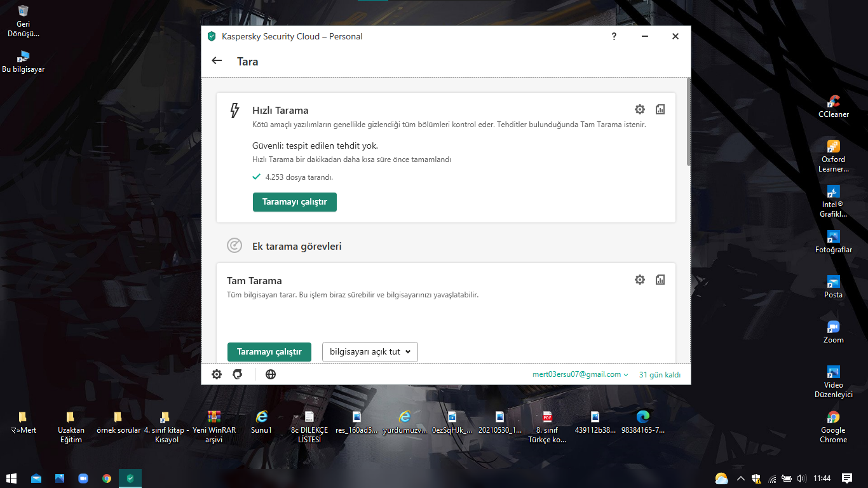
Task: Click 'Güvenli: tespit edilen tehdit yok.' status text
Action: (315, 146)
